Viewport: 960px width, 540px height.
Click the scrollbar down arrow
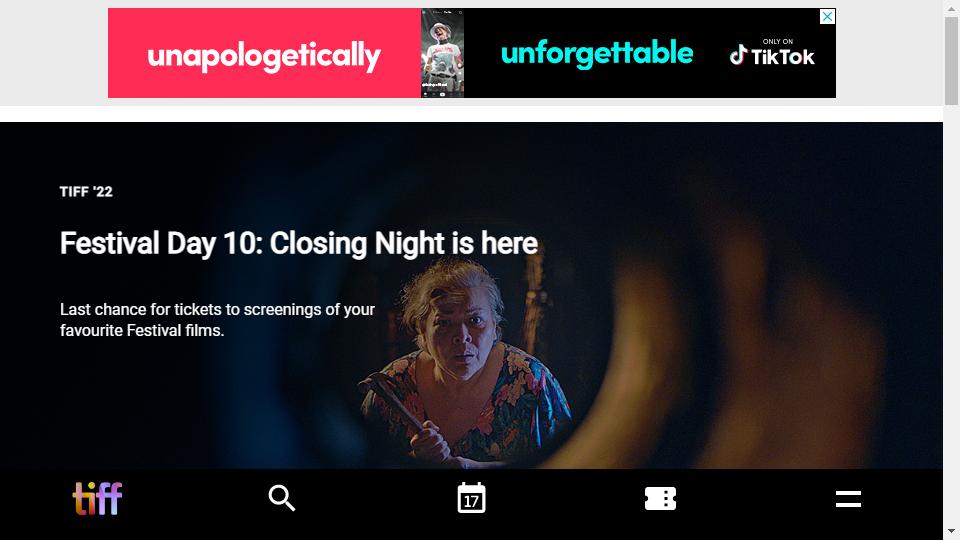click(x=951, y=531)
